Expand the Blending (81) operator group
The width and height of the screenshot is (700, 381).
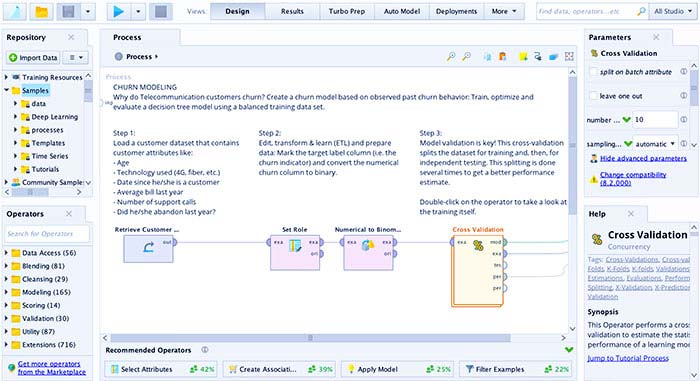point(6,266)
